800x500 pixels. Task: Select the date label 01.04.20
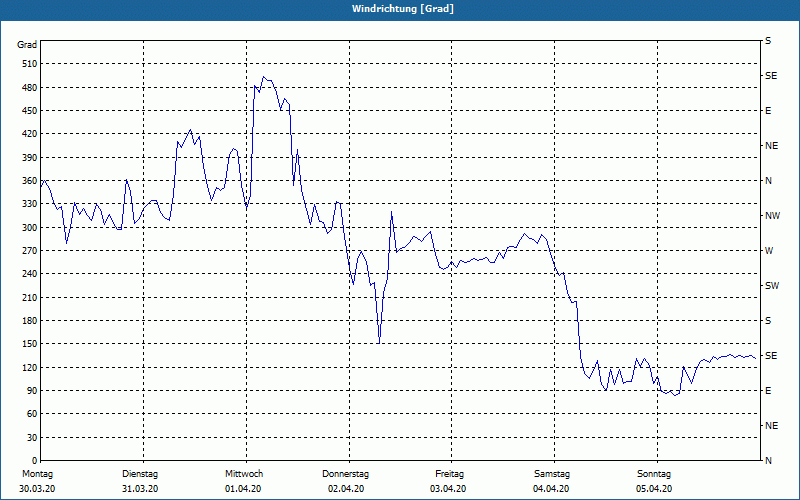(243, 489)
